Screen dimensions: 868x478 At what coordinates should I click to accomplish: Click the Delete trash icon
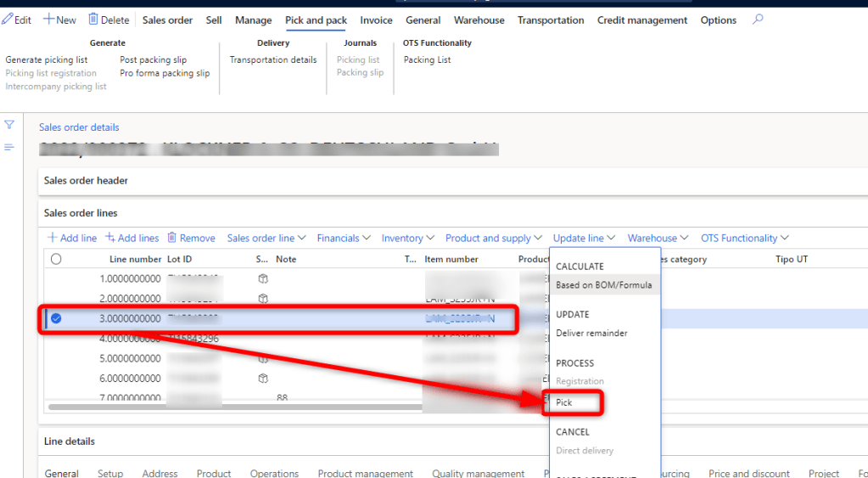(x=93, y=20)
